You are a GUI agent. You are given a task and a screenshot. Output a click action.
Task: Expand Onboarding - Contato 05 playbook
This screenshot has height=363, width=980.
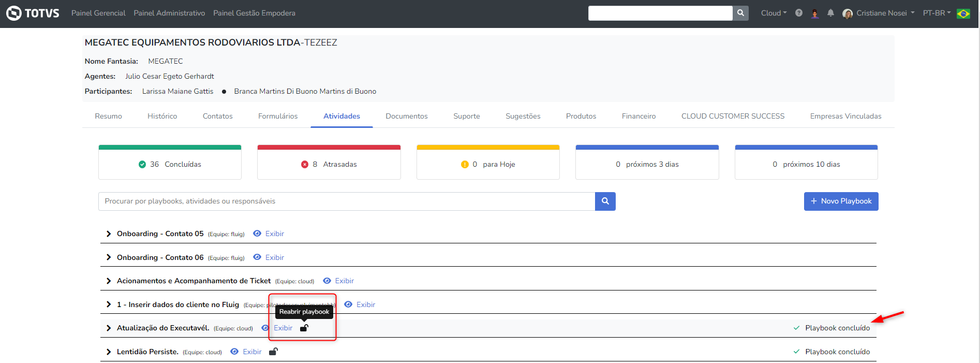[109, 234]
